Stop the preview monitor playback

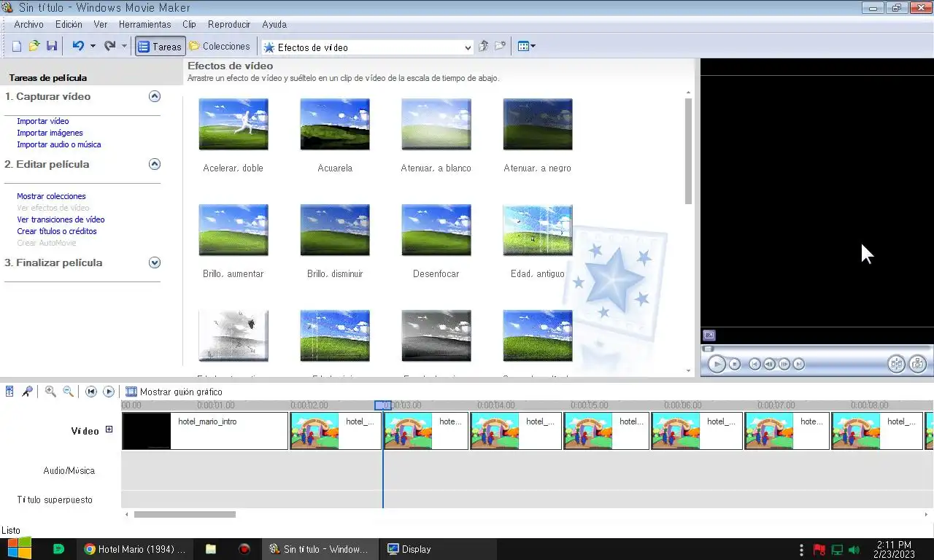735,364
